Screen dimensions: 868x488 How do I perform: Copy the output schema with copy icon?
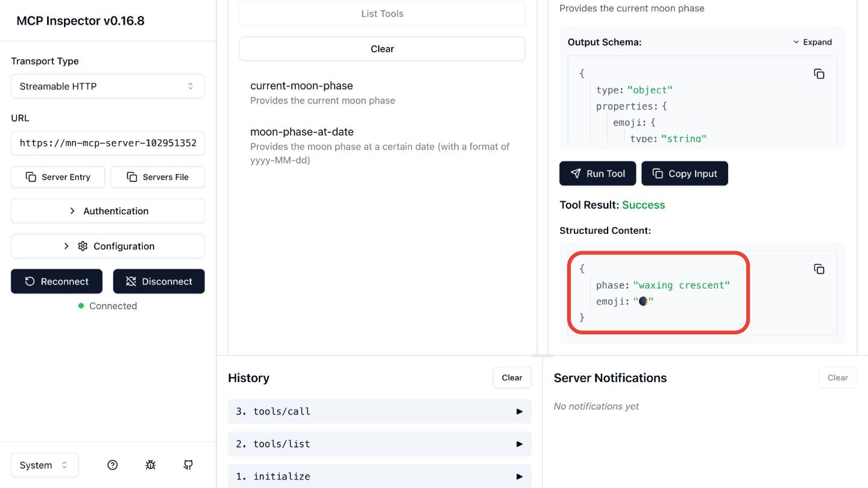click(819, 74)
